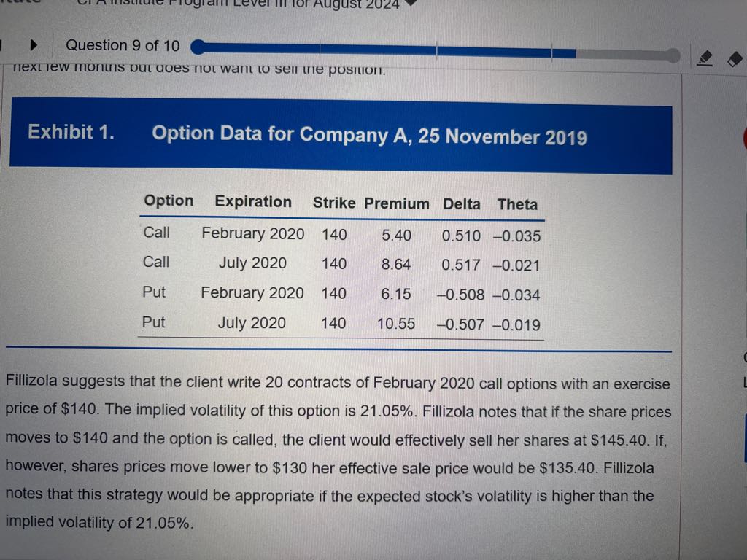Click the Expiration column header
Image resolution: width=747 pixels, height=560 pixels.
(252, 202)
